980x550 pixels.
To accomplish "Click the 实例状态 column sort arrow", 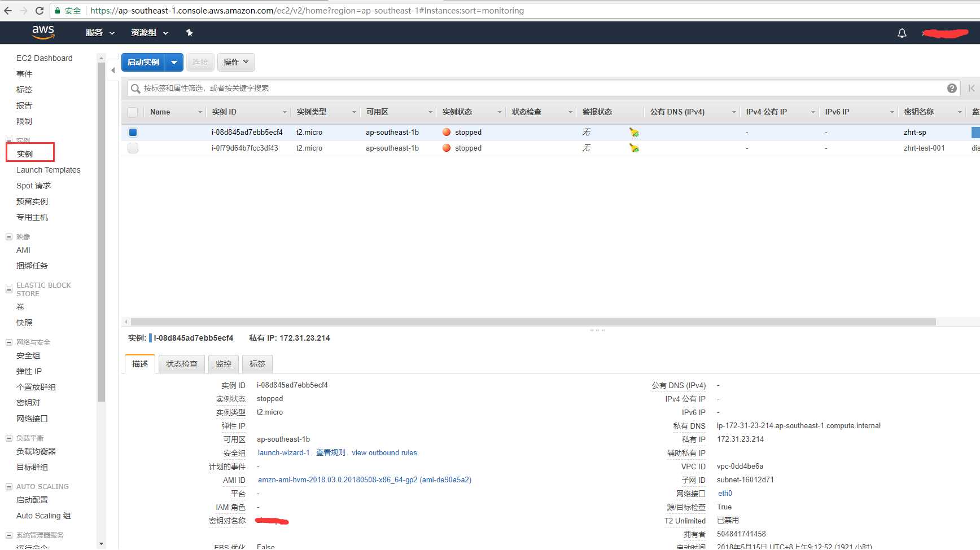I will click(x=500, y=112).
